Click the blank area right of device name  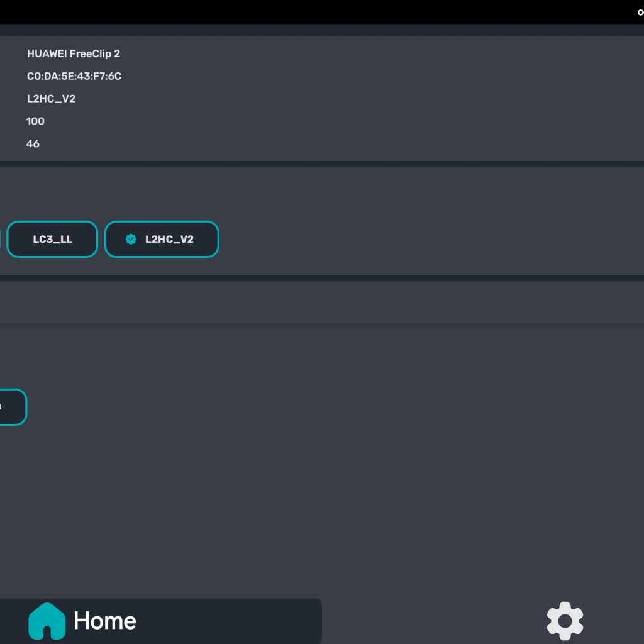377,53
